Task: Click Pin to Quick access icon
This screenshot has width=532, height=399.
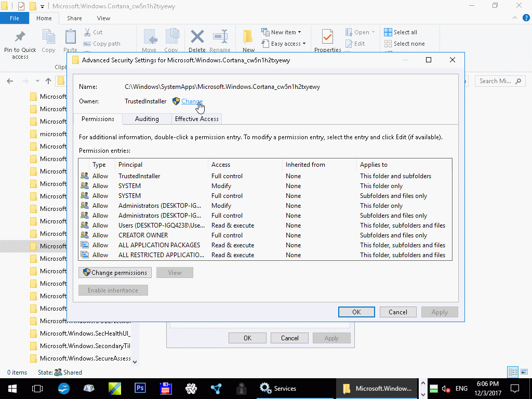Action: pos(20,37)
